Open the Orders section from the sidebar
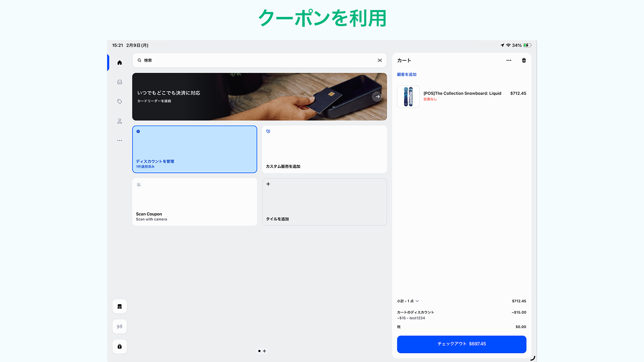 [119, 82]
